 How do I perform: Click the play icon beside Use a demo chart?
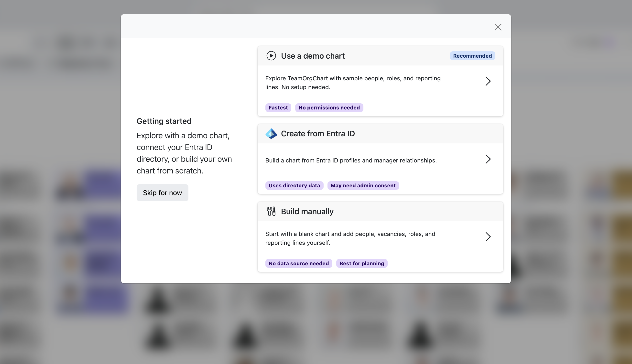(271, 56)
